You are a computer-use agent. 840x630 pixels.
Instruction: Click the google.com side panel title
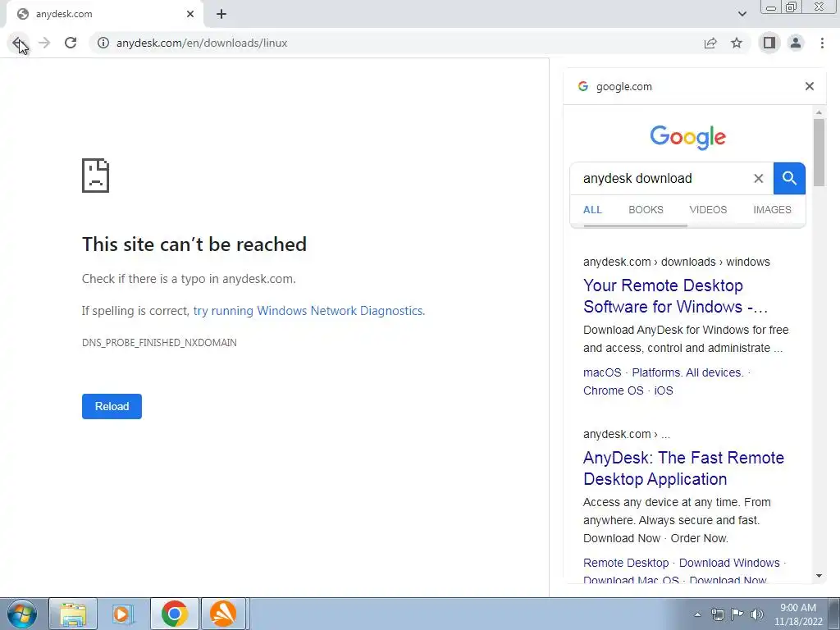tap(624, 87)
